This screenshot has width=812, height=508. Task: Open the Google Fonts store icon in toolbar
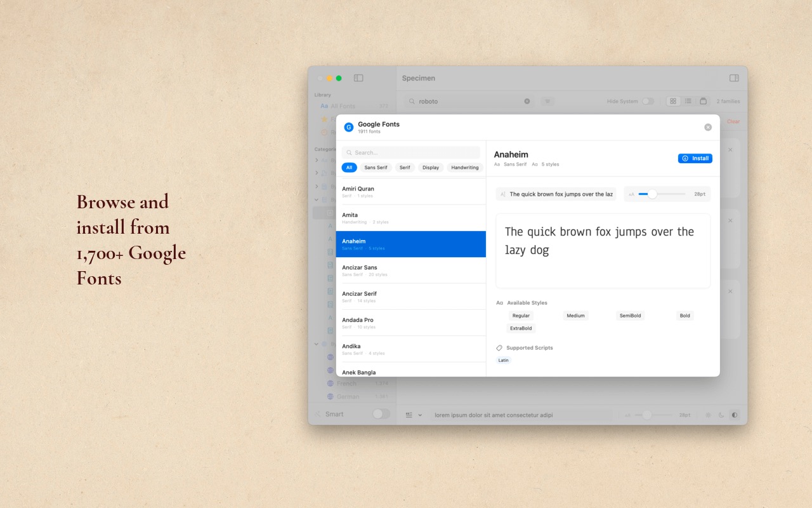(703, 101)
